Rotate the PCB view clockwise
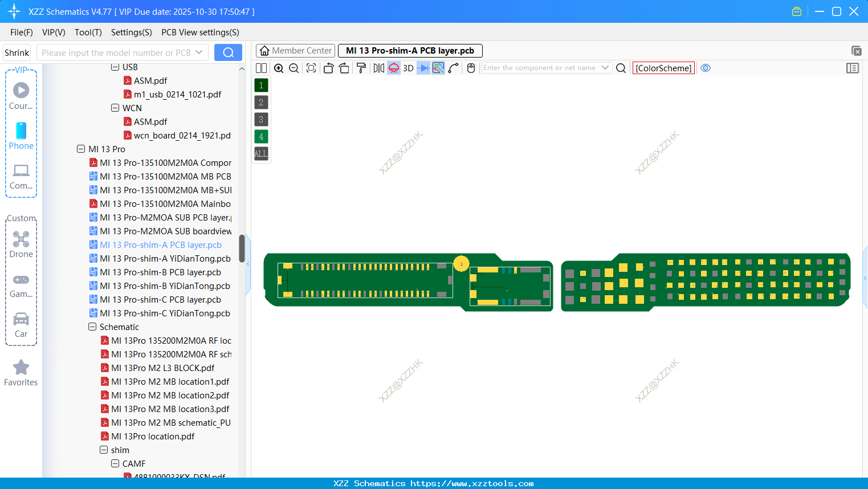 coord(344,68)
